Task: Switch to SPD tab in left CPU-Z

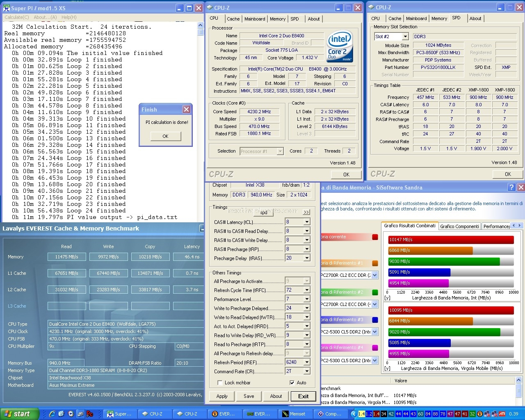Action: point(294,19)
